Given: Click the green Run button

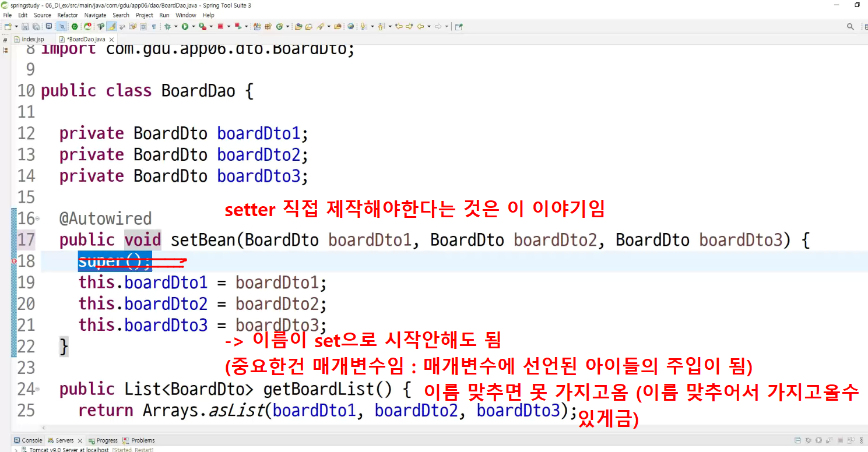Looking at the screenshot, I should tap(185, 26).
